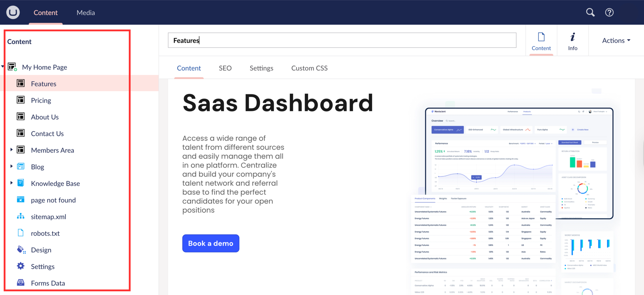Viewport: 644px width, 295px height.
Task: Collapse the My Home Page node
Action: pyautogui.click(x=3, y=67)
